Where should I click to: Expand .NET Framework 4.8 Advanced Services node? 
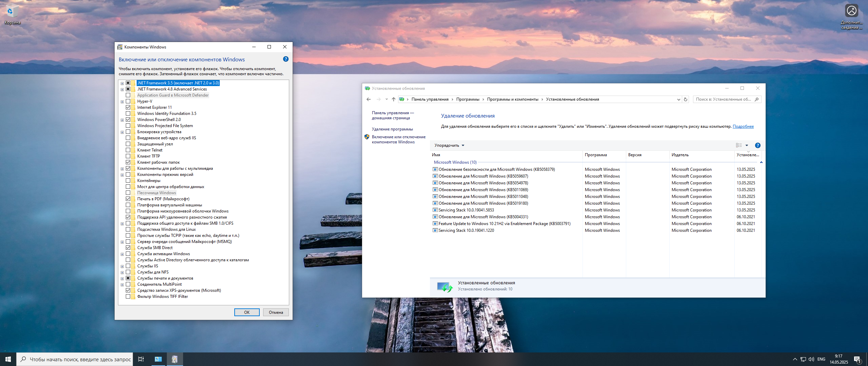pos(122,89)
